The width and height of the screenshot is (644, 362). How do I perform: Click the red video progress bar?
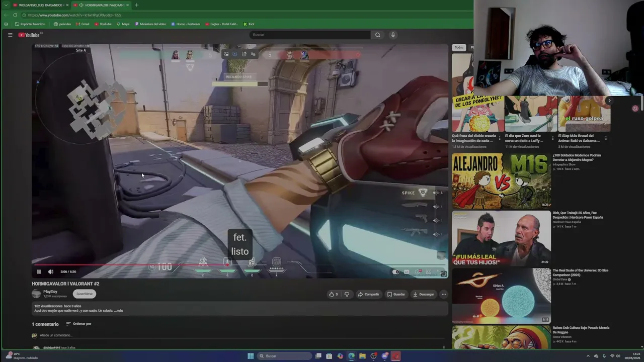(x=239, y=264)
